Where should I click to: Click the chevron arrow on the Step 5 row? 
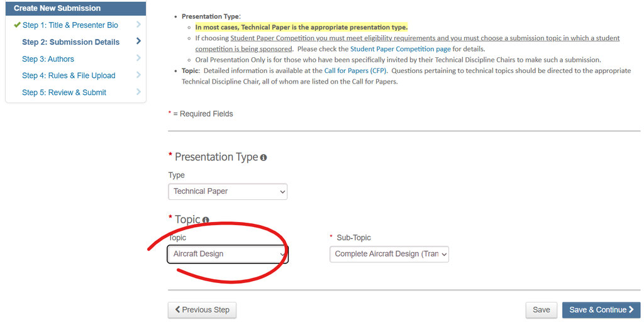tap(138, 92)
